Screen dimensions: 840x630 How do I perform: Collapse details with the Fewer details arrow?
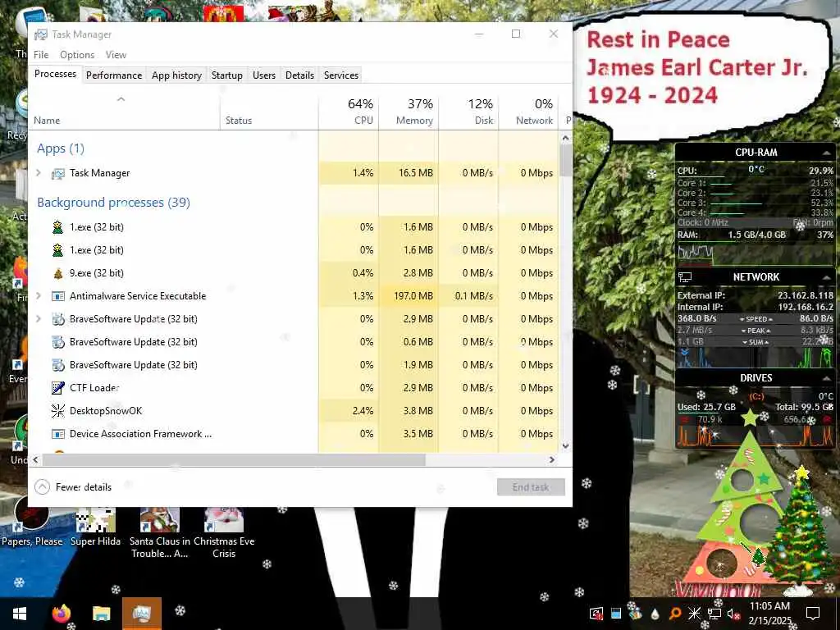42,487
